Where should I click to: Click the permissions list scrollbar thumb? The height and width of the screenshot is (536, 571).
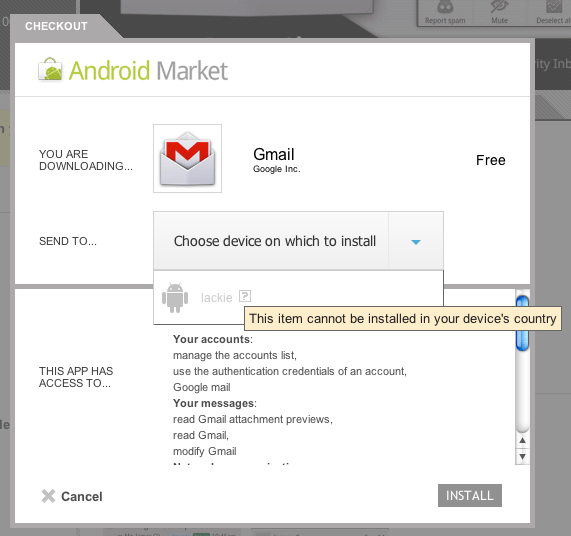point(523,323)
